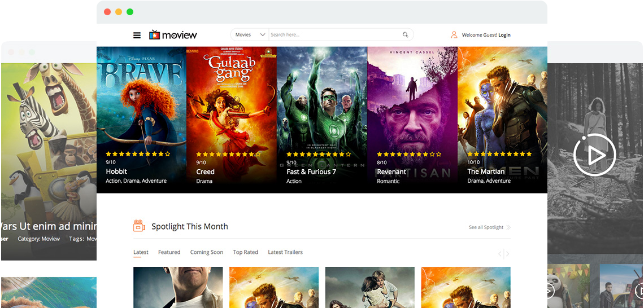Viewport: 644px width, 308px height.
Task: Click the 10/10 rating text
Action: (x=473, y=162)
